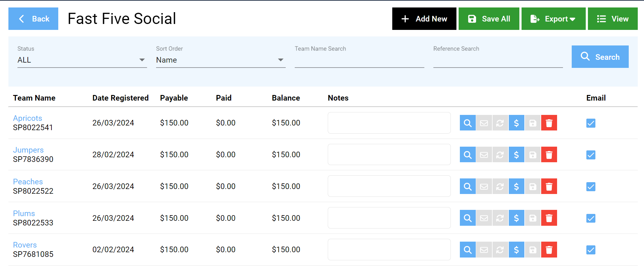
Task: View details of Apricots team via magnifier icon
Action: (468, 123)
